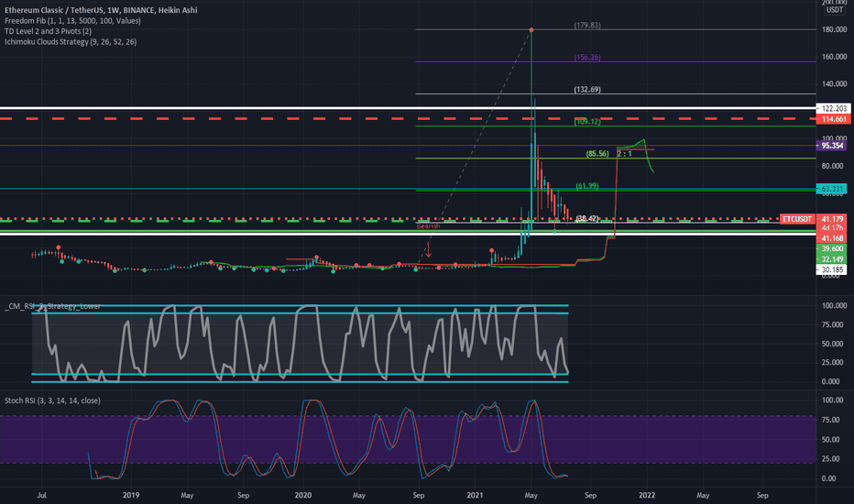
Task: Click the 80.000 price axis tick
Action: pos(834,166)
